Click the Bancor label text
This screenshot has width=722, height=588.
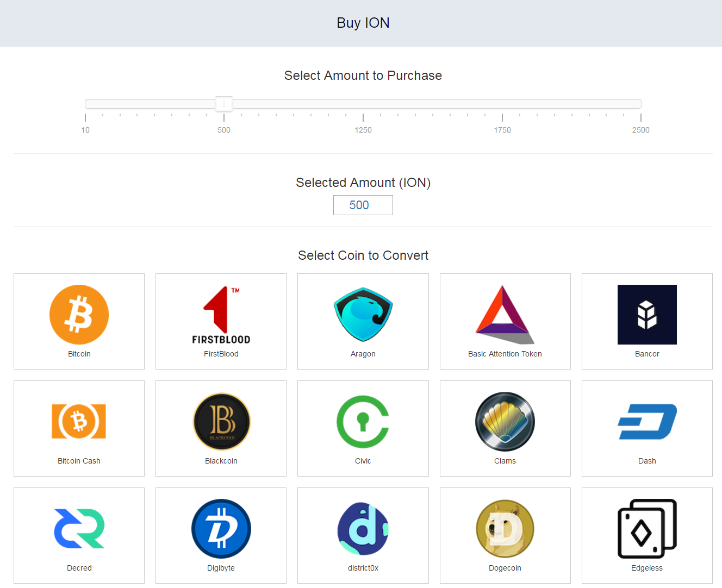coord(647,354)
